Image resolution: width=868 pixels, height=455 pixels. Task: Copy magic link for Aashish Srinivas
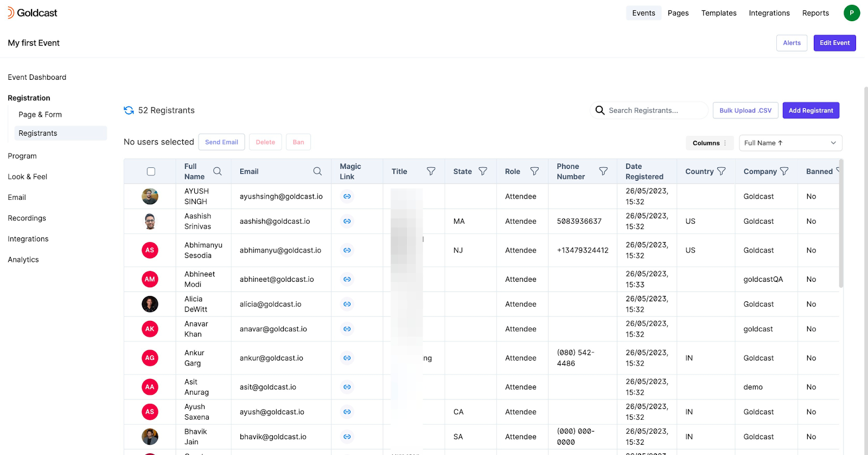pos(347,222)
